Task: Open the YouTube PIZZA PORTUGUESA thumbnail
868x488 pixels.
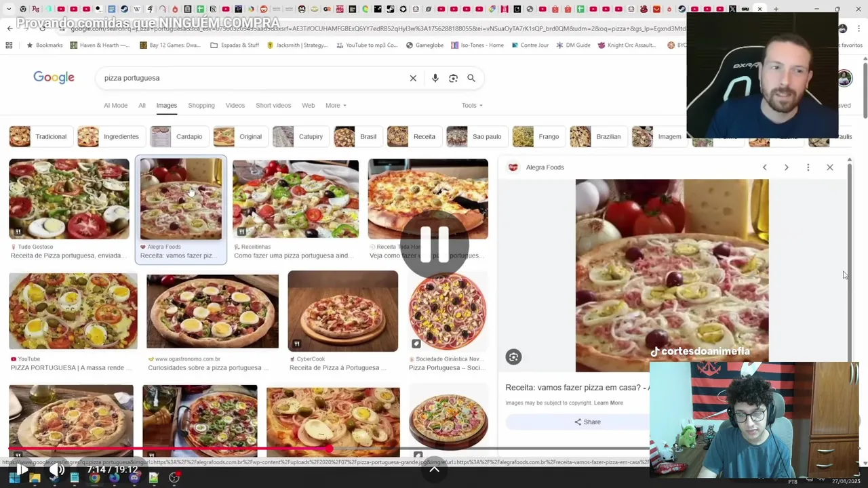Action: (73, 311)
